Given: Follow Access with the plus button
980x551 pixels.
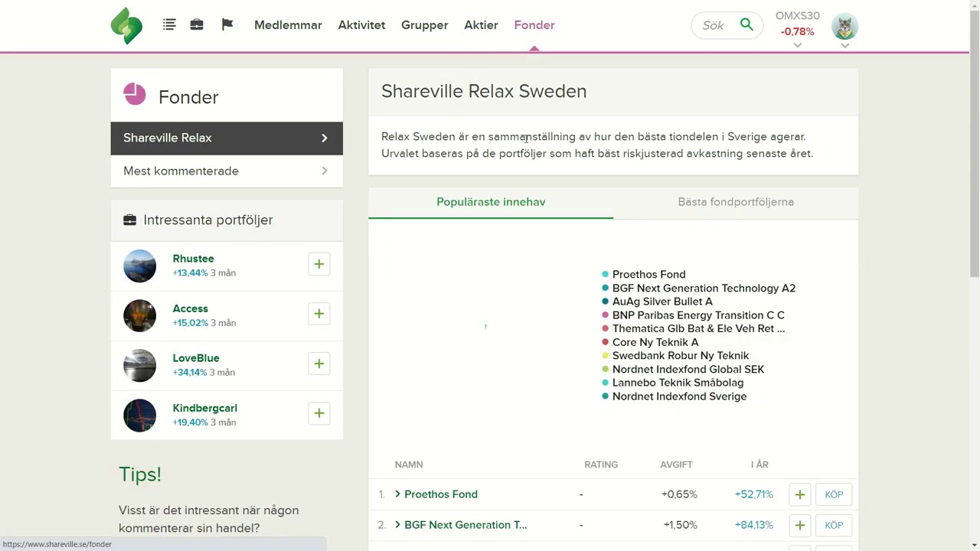Looking at the screenshot, I should [x=319, y=314].
